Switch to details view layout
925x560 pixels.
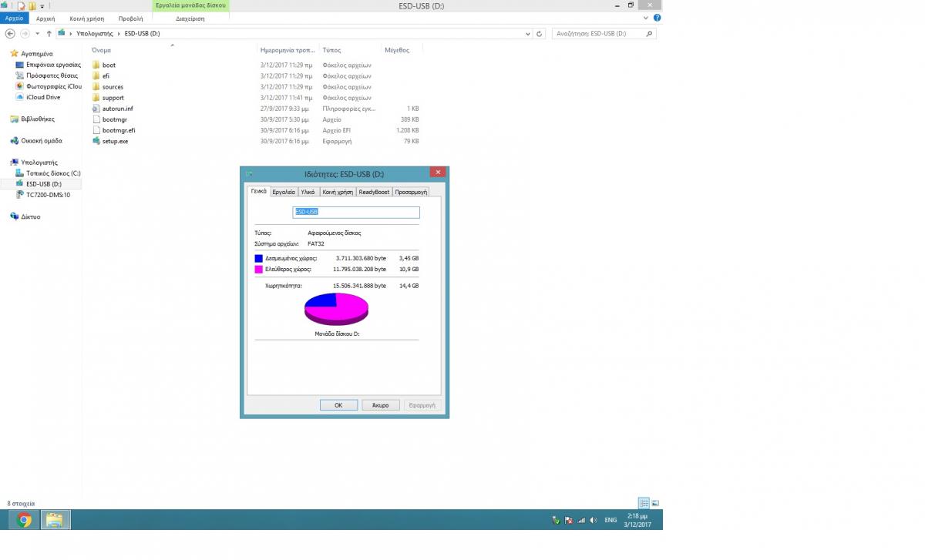click(x=644, y=503)
